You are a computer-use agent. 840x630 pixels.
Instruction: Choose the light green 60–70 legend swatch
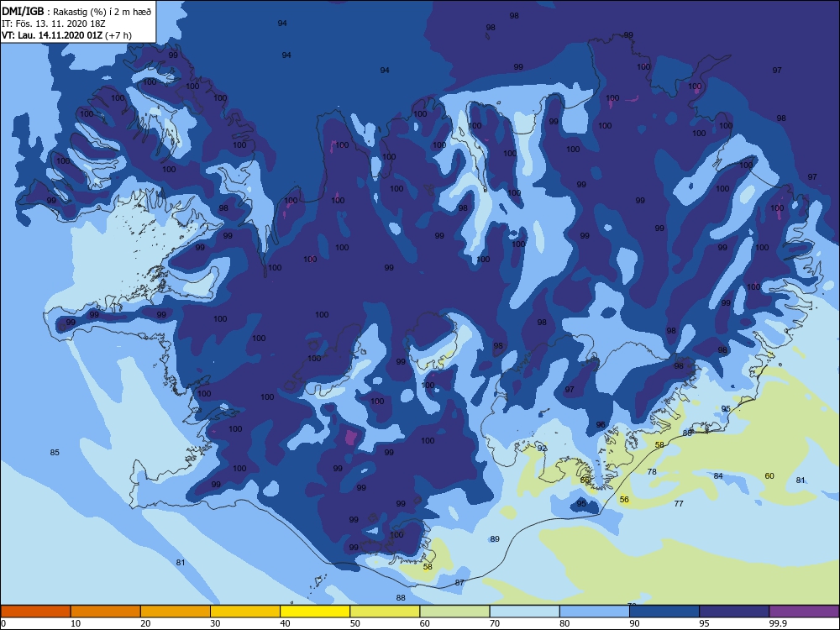[454, 612]
